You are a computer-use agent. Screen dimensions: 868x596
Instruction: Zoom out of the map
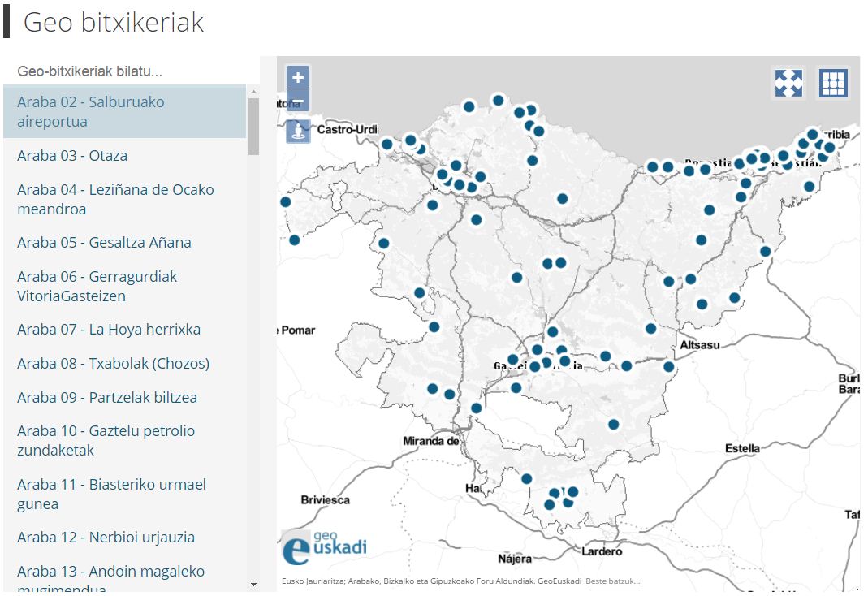tap(298, 102)
